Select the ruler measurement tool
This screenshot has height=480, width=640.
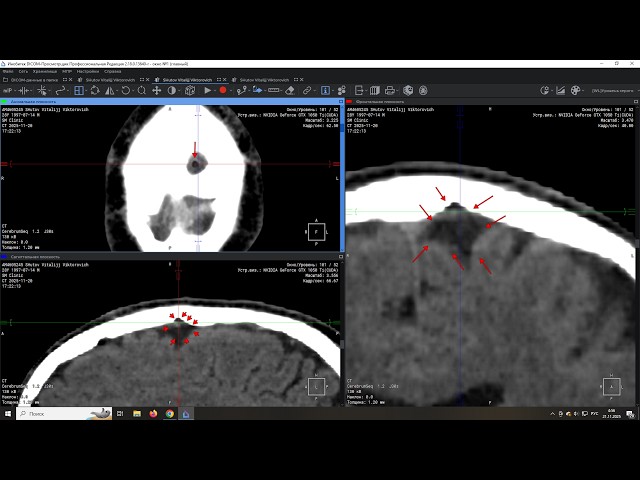pos(273,90)
